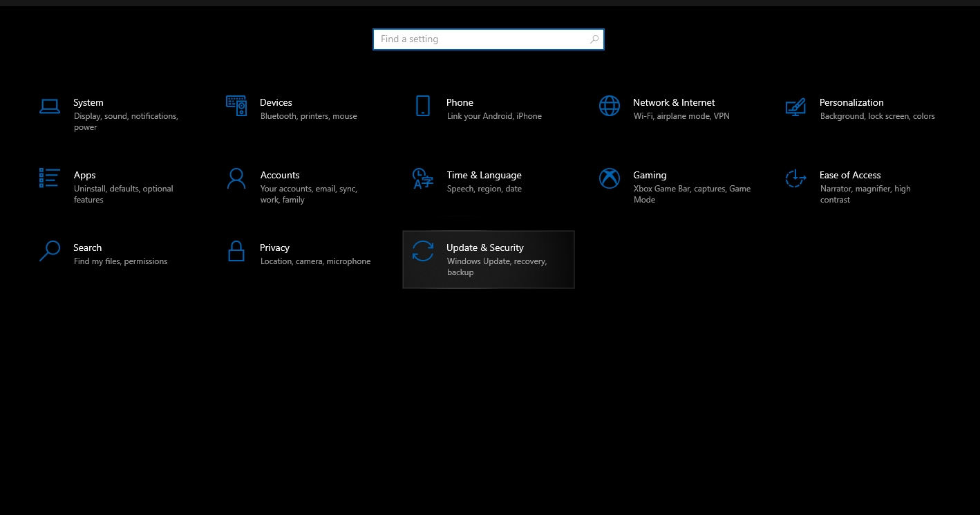This screenshot has width=980, height=515.
Task: Click the Update & Security sync icon
Action: click(423, 251)
